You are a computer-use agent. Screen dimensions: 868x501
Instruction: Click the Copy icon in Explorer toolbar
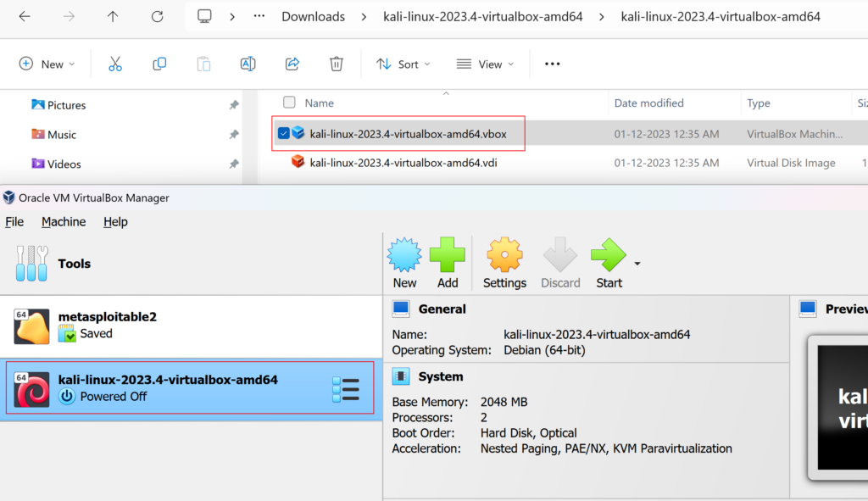159,64
